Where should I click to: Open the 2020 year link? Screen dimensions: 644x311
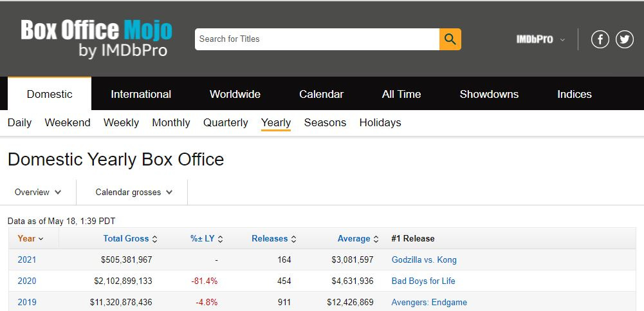[26, 281]
